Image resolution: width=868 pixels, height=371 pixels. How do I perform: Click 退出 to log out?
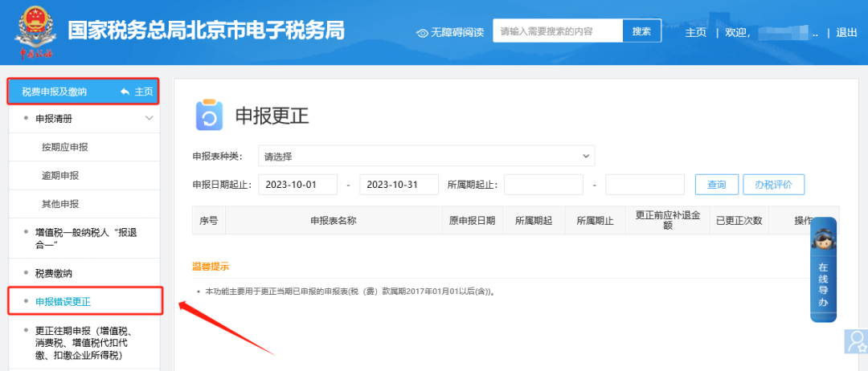[x=846, y=33]
